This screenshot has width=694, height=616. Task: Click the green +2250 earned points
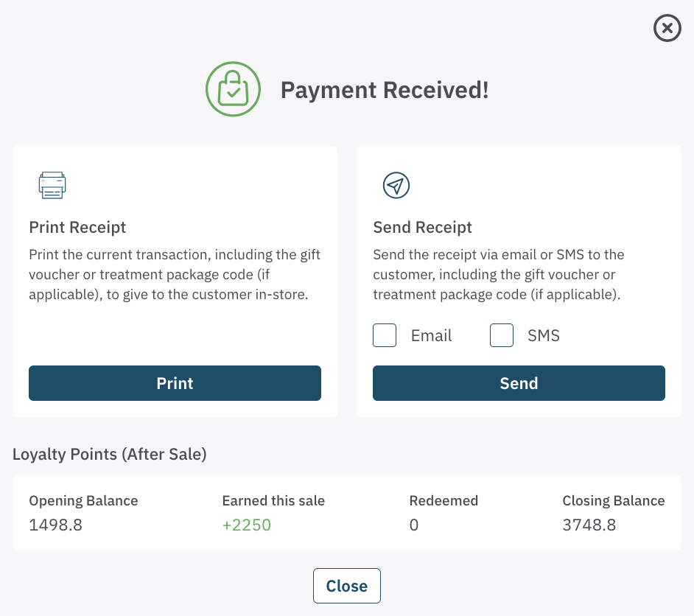[x=247, y=525]
